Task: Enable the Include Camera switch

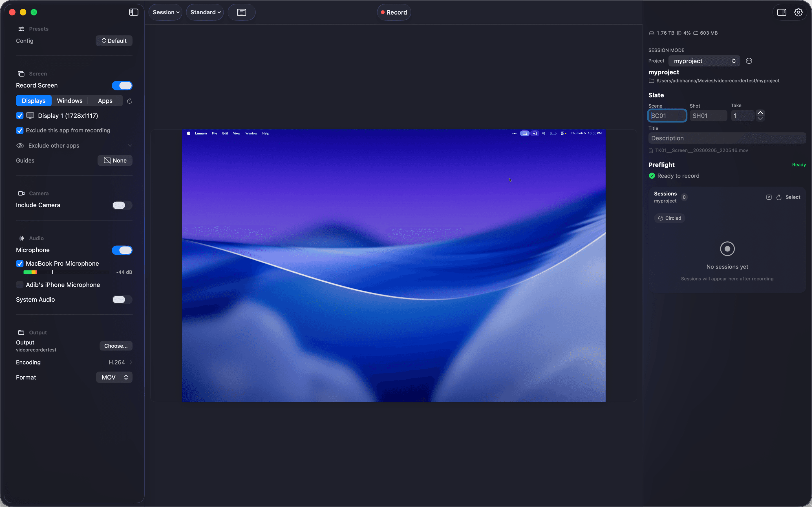Action: tap(122, 205)
